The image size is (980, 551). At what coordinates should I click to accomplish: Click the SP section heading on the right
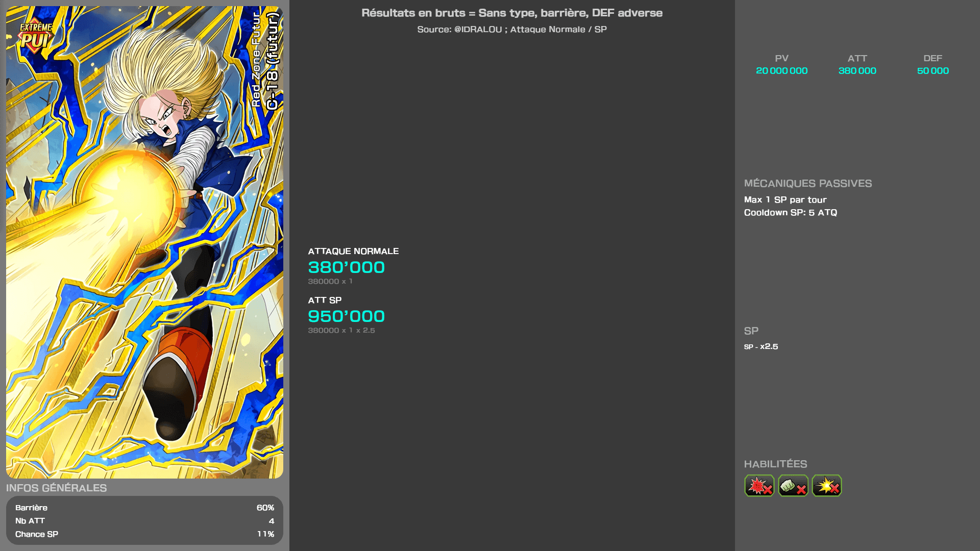pyautogui.click(x=751, y=331)
